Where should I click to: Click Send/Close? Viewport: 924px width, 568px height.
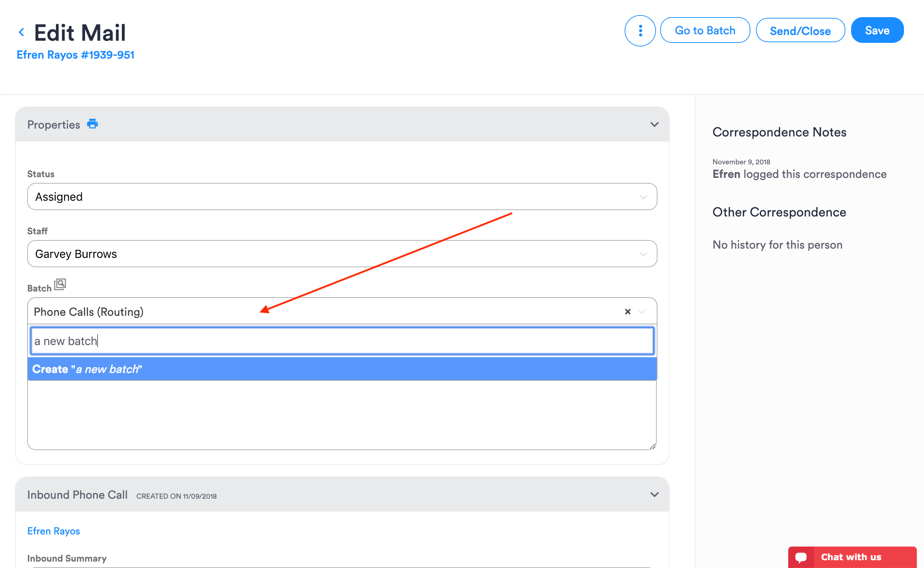pyautogui.click(x=800, y=30)
